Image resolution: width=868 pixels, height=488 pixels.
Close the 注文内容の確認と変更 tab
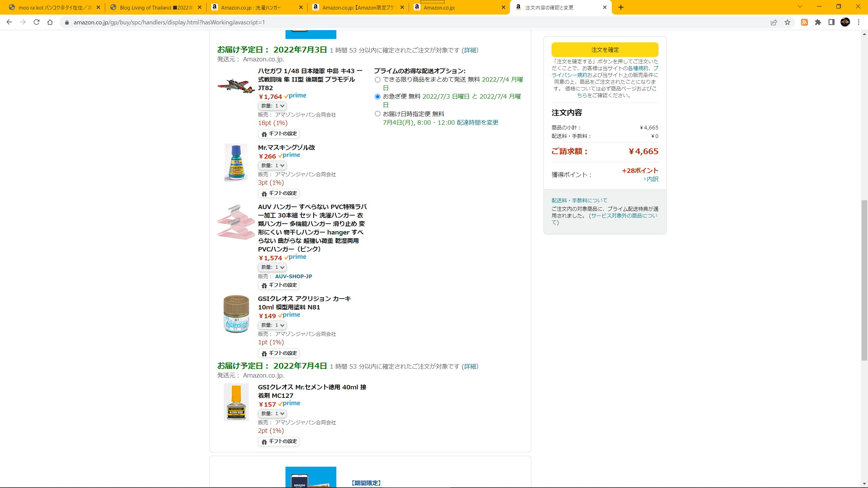[x=605, y=7]
